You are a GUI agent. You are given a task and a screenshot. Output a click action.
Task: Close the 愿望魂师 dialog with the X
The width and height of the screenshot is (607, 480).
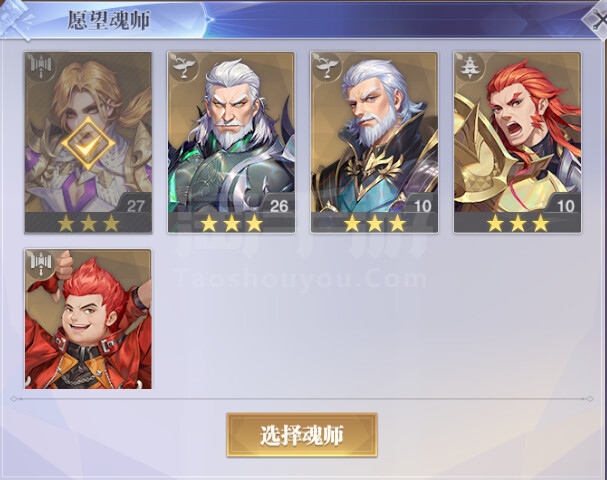597,20
